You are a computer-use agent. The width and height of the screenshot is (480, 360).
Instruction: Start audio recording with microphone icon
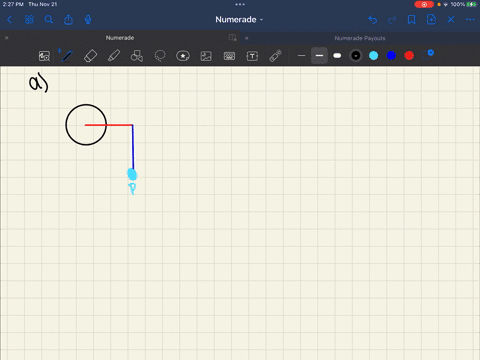pos(88,20)
